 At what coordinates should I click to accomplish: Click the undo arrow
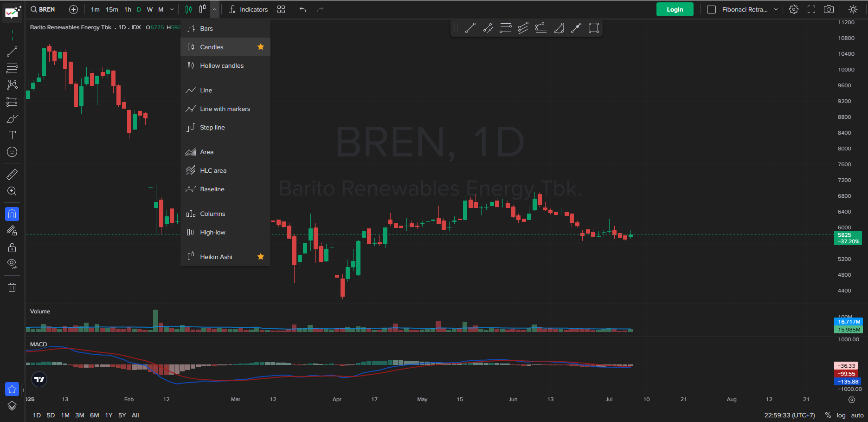(303, 9)
